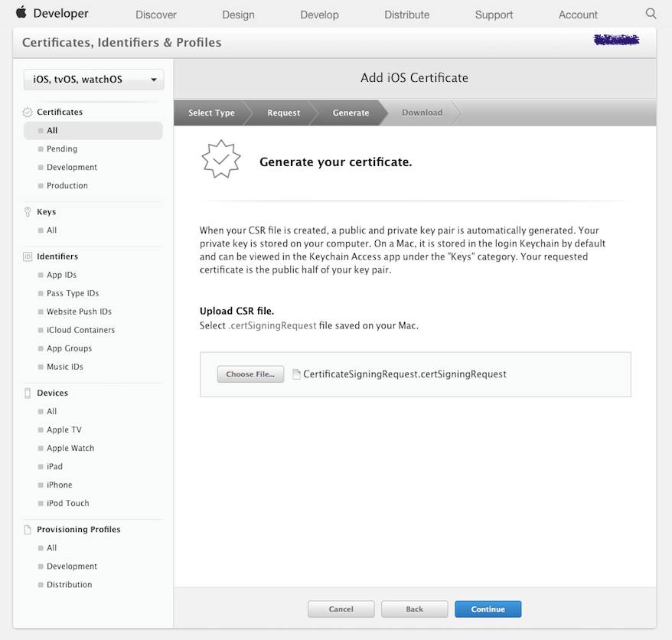Image resolution: width=672 pixels, height=640 pixels.
Task: Select the Download step
Action: 422,113
